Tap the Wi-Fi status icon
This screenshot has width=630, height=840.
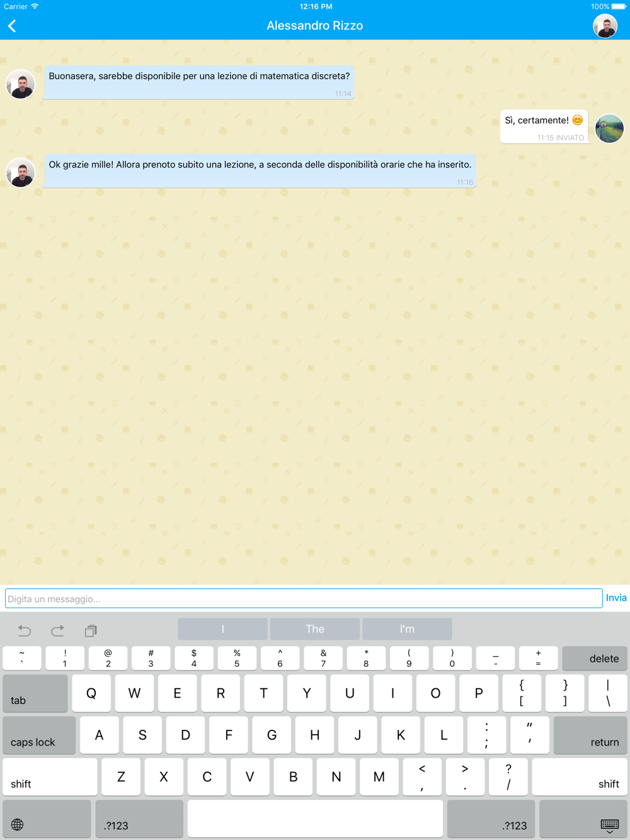35,6
